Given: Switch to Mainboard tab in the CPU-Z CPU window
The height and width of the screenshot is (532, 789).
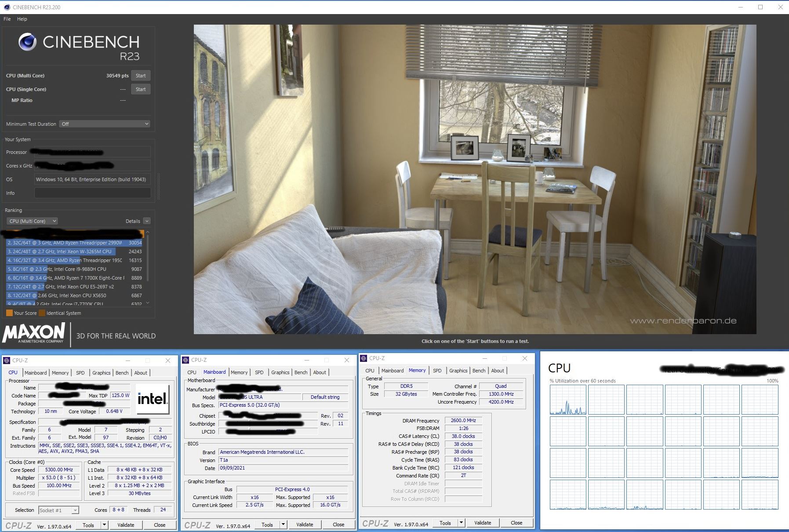Looking at the screenshot, I should (36, 373).
